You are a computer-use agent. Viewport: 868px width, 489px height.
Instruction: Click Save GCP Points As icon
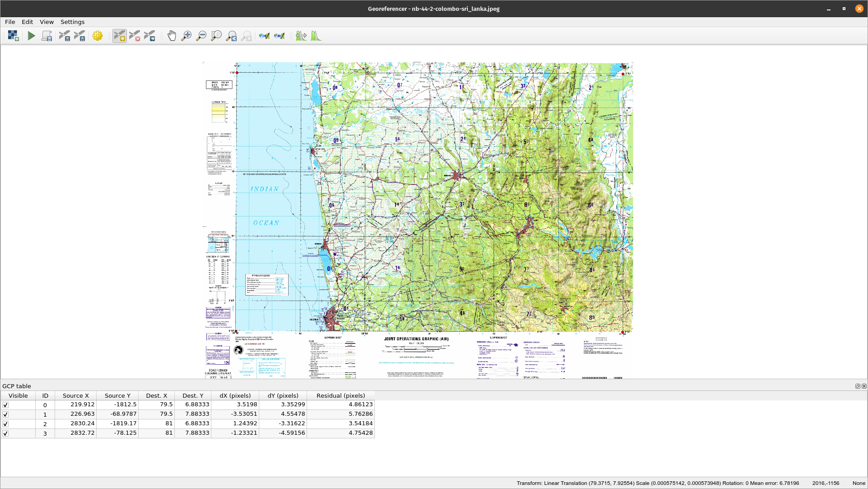tap(79, 36)
